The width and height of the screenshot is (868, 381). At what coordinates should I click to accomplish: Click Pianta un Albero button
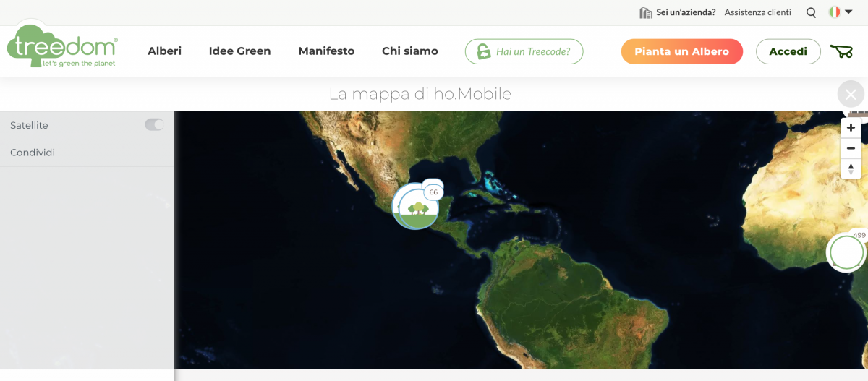(682, 51)
